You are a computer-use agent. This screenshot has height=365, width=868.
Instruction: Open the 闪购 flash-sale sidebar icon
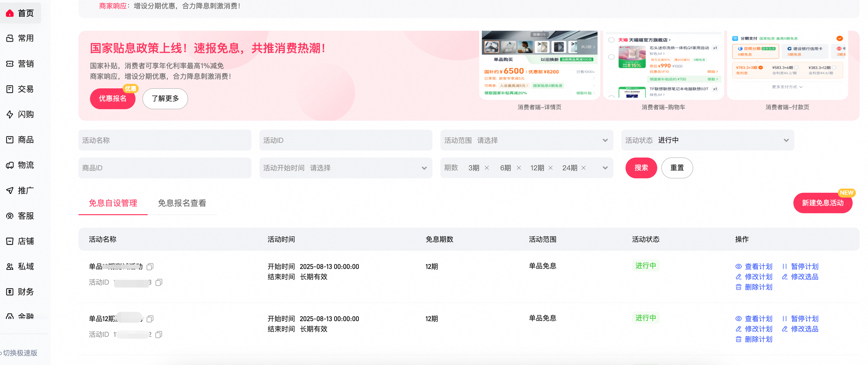pyautogui.click(x=10, y=115)
